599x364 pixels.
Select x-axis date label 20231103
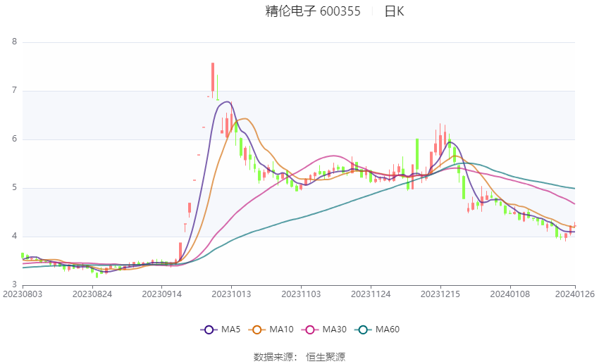(301, 294)
